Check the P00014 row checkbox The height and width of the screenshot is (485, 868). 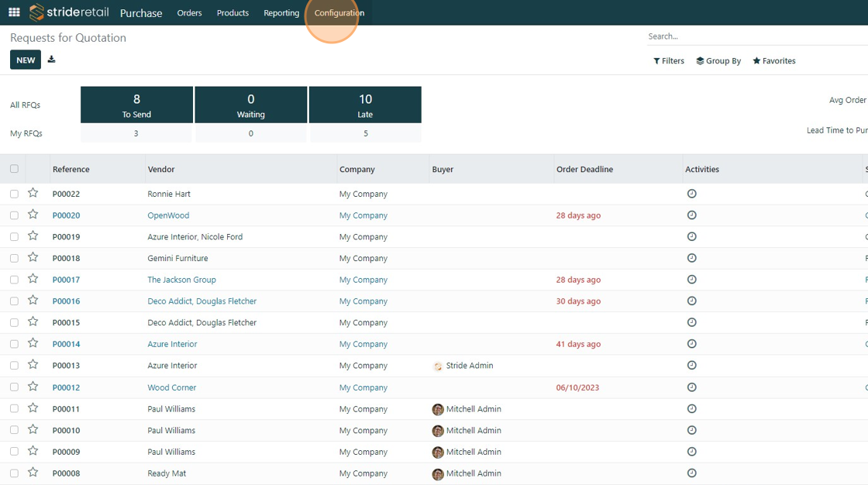click(x=15, y=344)
